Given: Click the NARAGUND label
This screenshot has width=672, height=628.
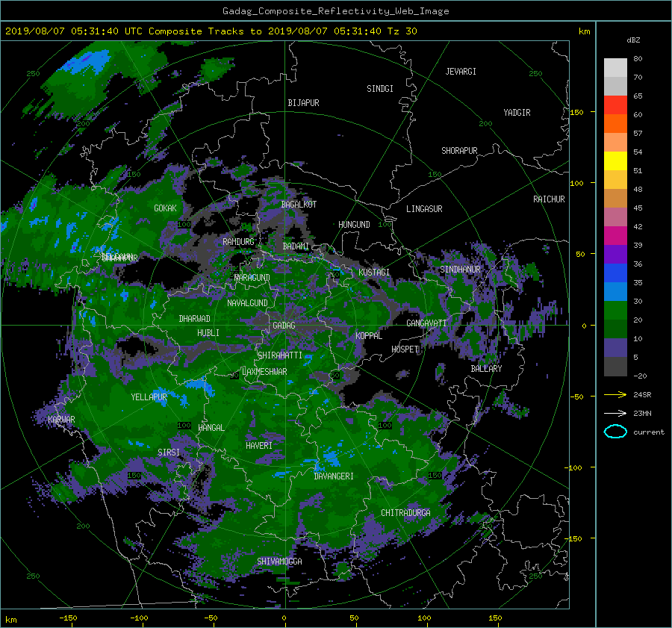Looking at the screenshot, I should 252,278.
